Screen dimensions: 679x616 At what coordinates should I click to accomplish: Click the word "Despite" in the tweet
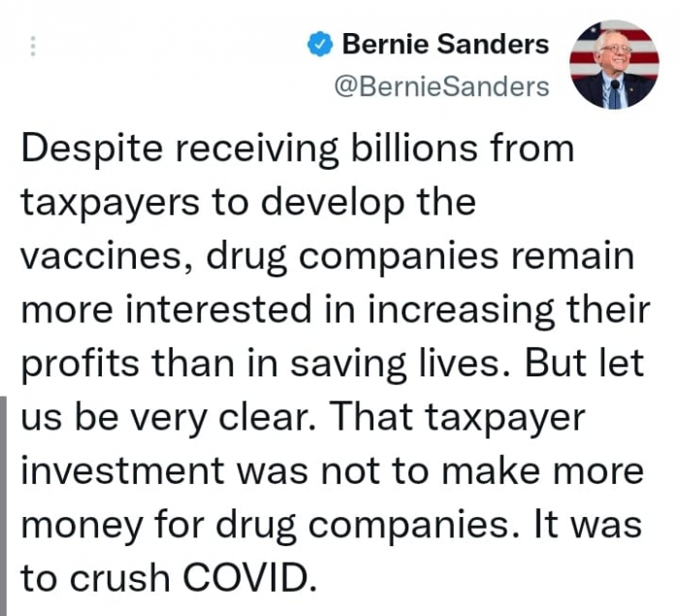[84, 150]
